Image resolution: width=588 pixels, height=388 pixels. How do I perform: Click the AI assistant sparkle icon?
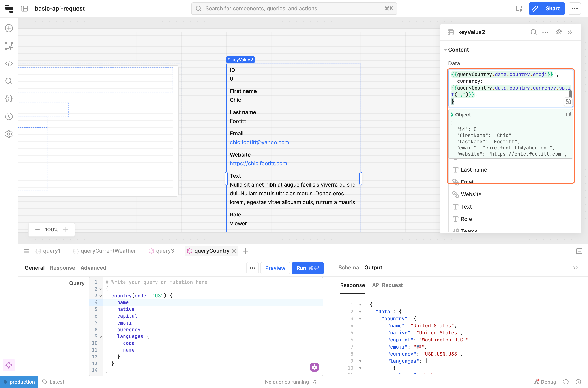(9, 365)
